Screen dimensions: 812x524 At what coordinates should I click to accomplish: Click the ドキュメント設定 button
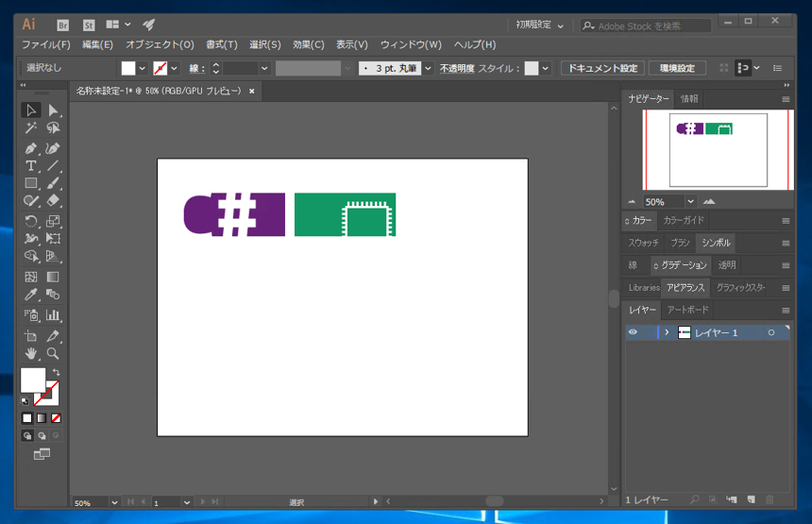(602, 68)
